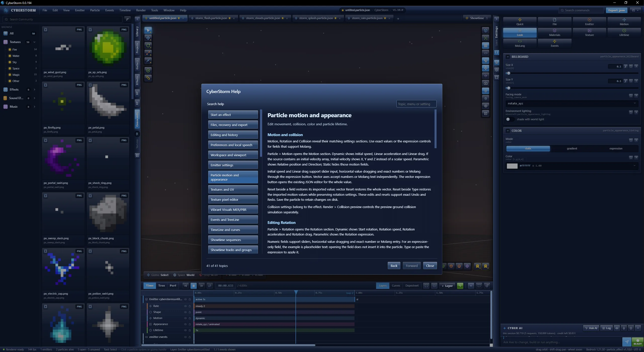The height and width of the screenshot is (352, 644).
Task: Pause timeline playback
Action: coord(193,286)
